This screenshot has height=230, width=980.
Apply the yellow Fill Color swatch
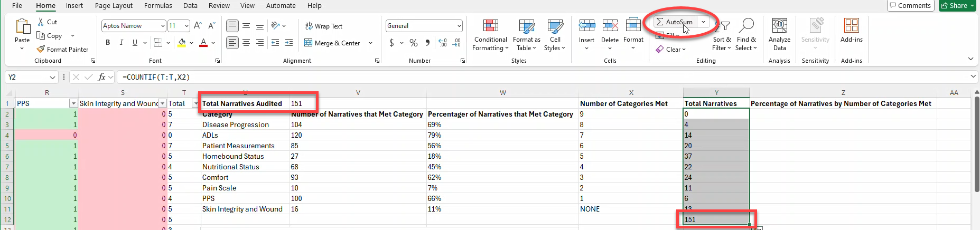click(x=182, y=43)
